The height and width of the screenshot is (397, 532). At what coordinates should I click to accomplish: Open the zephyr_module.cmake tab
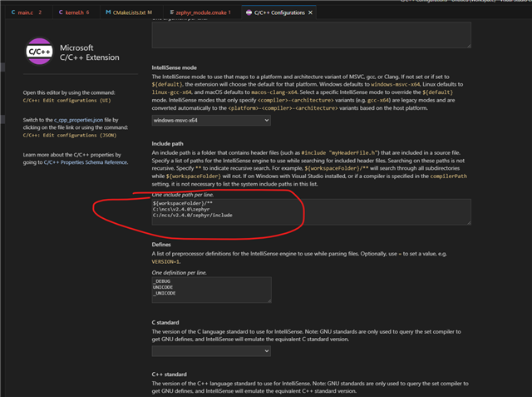click(200, 12)
